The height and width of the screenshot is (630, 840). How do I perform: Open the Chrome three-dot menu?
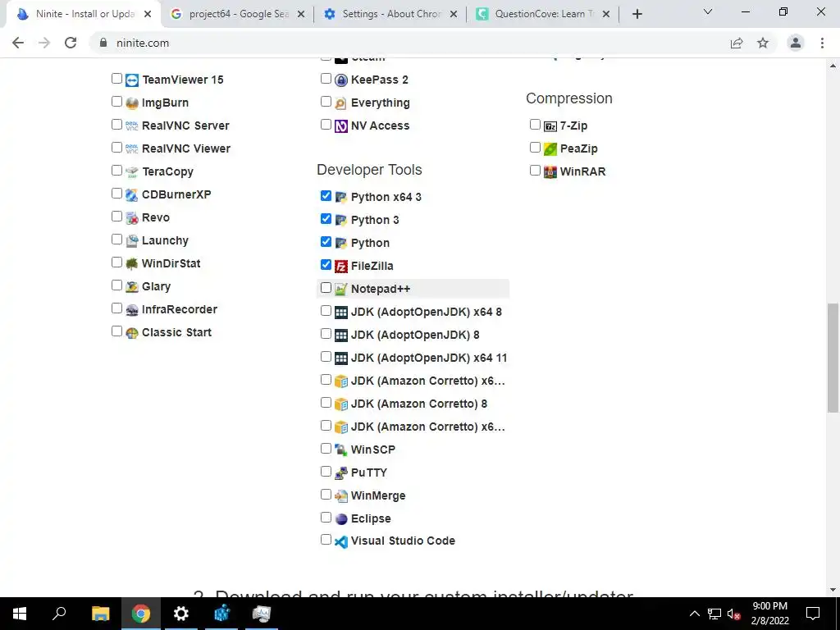[822, 43]
